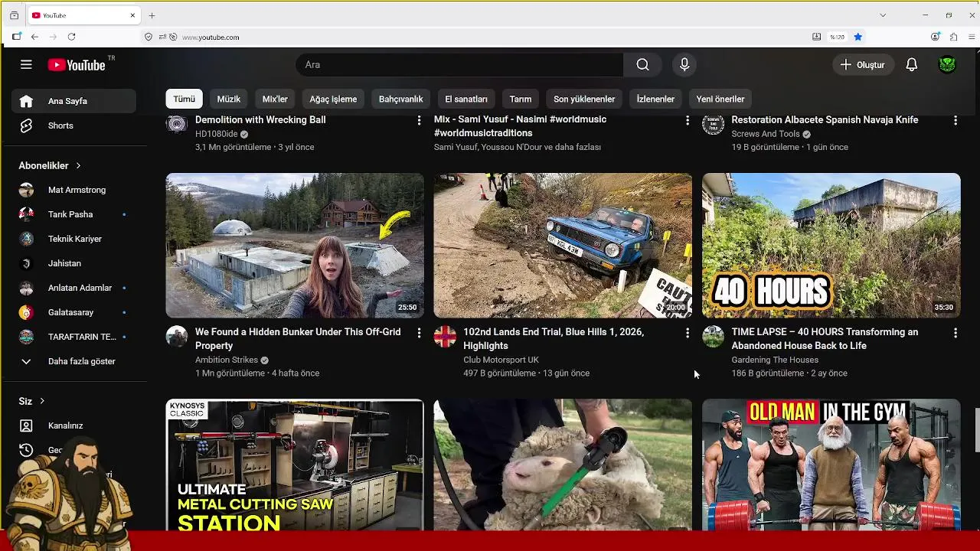Open Ultimate Metal Cutting Saw Station thumbnail
Viewport: 980px width, 551px height.
coord(295,465)
